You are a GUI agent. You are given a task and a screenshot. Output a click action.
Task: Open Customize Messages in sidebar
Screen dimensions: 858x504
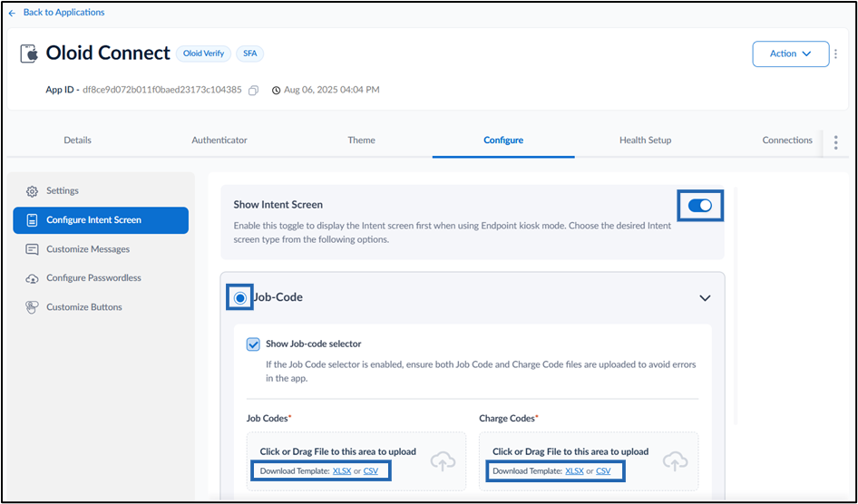[101, 249]
